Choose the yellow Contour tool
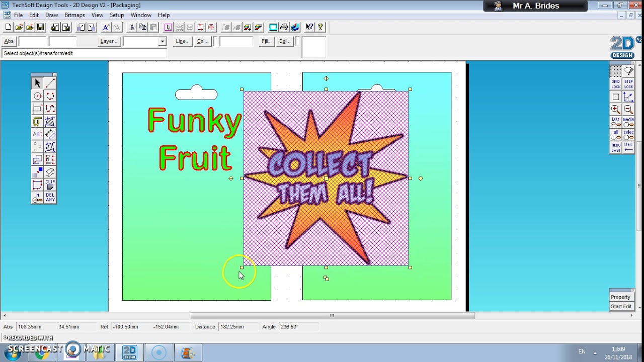The height and width of the screenshot is (362, 644). coord(37,122)
